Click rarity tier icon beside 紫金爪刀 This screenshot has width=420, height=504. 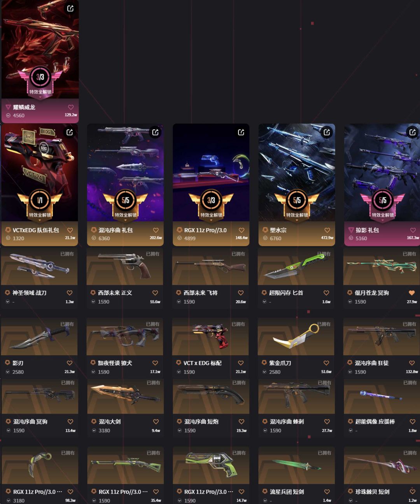point(264,363)
